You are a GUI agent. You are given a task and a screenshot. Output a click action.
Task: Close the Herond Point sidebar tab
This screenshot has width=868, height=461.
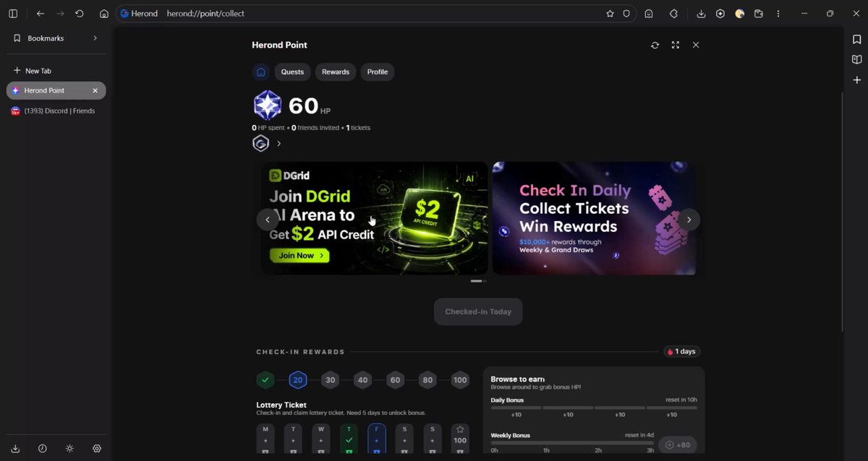(x=95, y=90)
